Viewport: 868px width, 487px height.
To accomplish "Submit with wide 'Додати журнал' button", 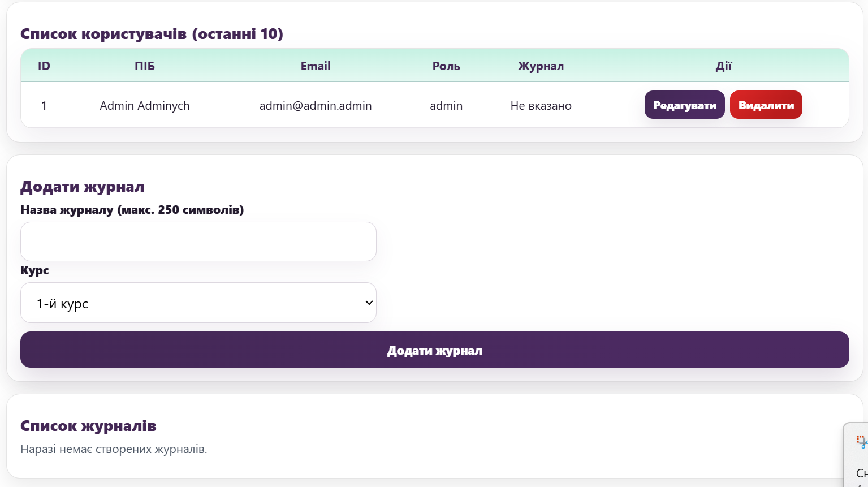I will coord(434,350).
